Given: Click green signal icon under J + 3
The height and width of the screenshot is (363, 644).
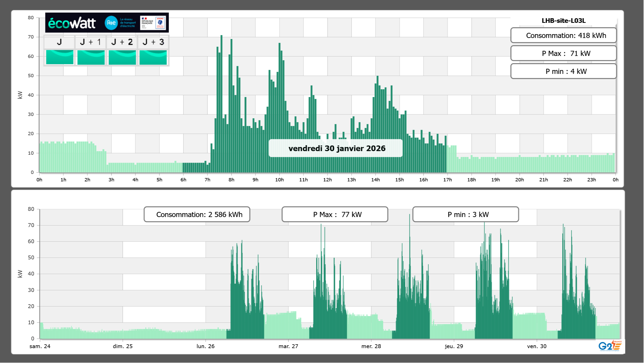Looking at the screenshot, I should (x=153, y=57).
